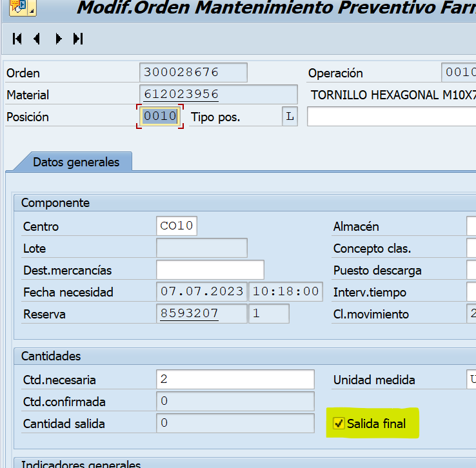
Task: Open the Datos generales tab
Action: (76, 162)
